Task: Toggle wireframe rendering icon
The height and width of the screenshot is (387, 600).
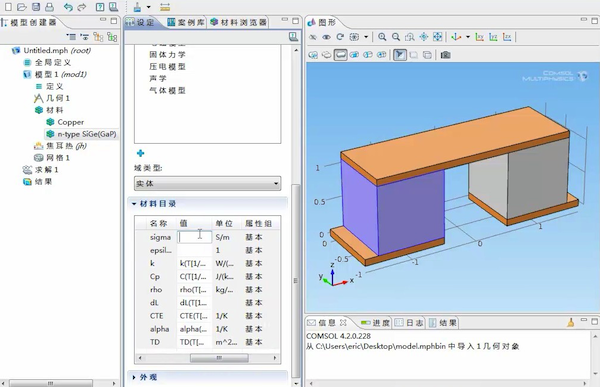Action: (427, 55)
